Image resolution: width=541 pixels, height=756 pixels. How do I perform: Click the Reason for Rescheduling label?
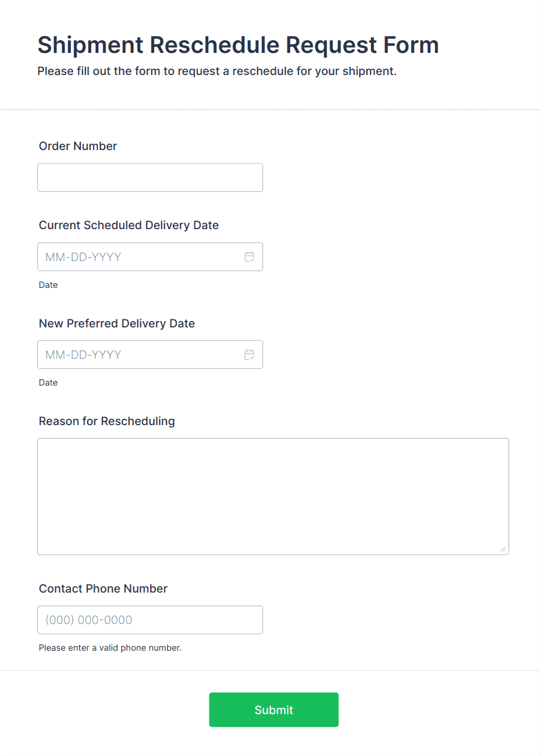point(107,421)
